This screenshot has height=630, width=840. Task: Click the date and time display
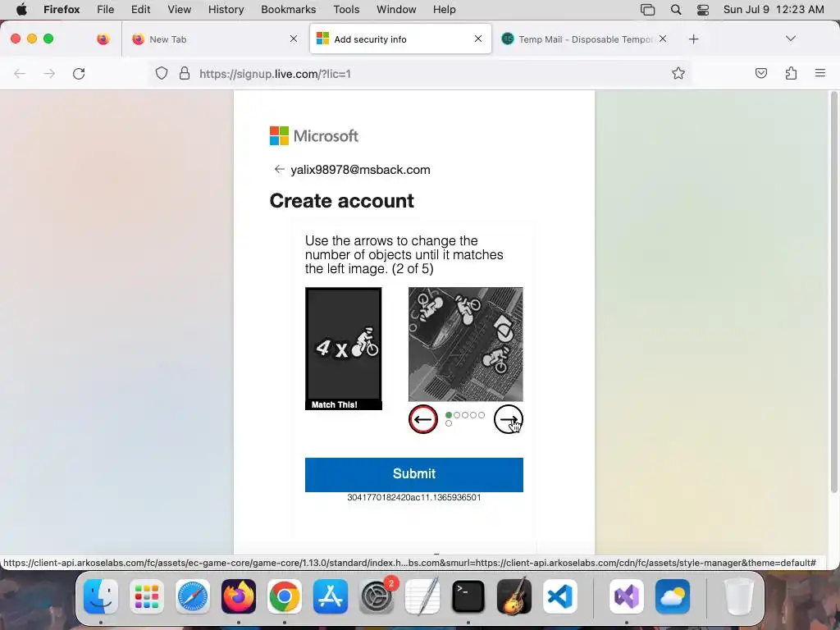(x=774, y=10)
